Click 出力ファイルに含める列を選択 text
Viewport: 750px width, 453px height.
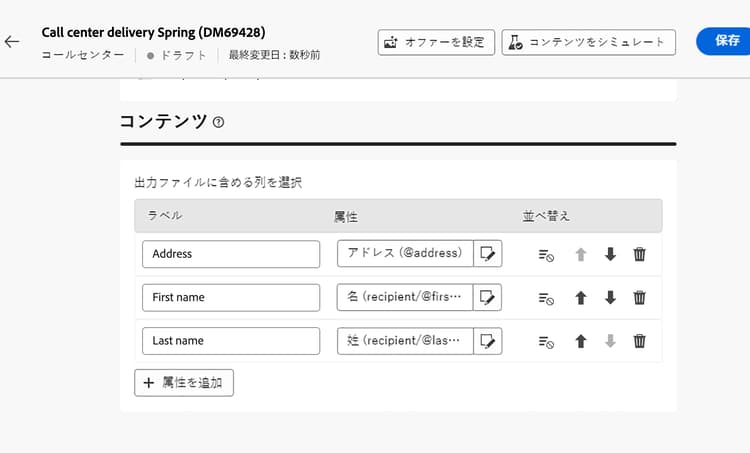(x=218, y=182)
